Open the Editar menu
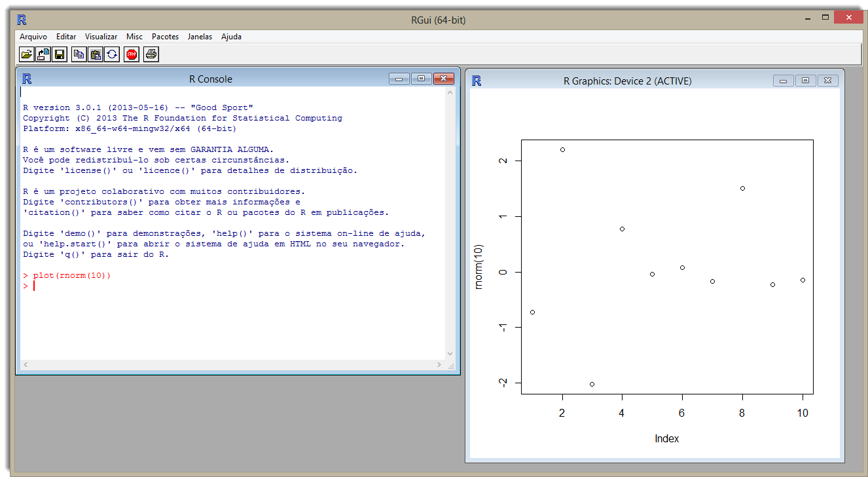This screenshot has width=868, height=477. [66, 37]
